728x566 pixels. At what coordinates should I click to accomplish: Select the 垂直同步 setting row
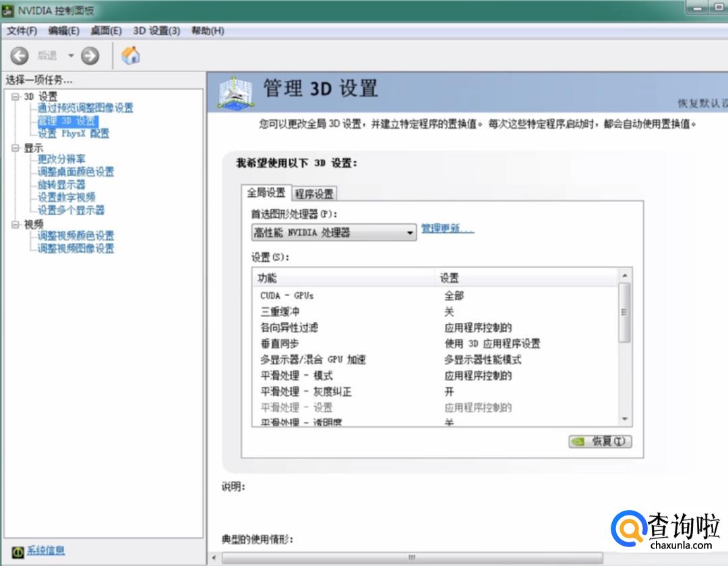click(435, 344)
